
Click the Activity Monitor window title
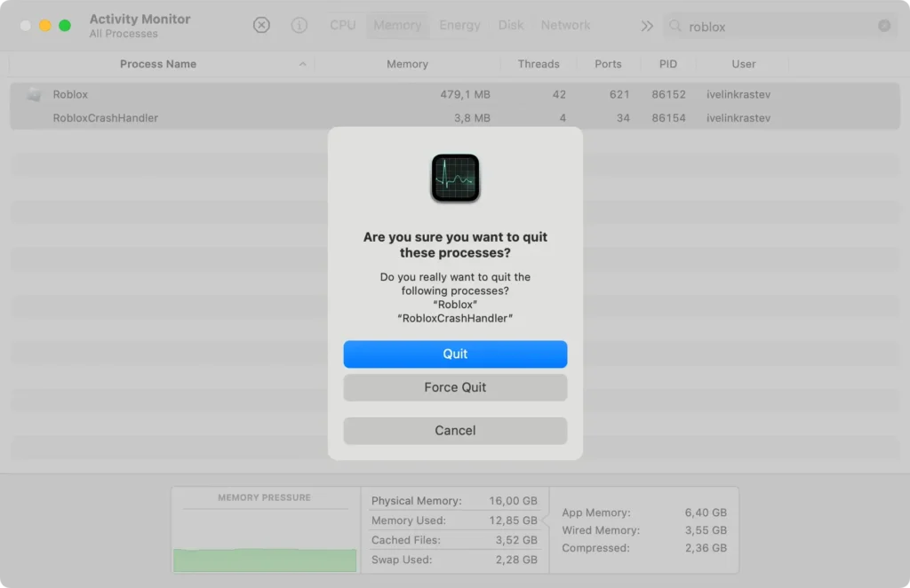click(x=140, y=20)
